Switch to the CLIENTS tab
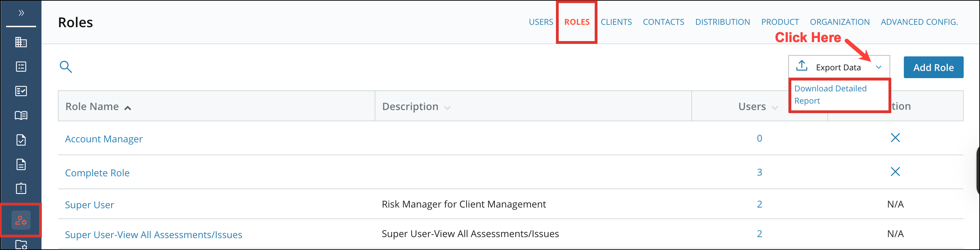The image size is (980, 250). (x=616, y=22)
